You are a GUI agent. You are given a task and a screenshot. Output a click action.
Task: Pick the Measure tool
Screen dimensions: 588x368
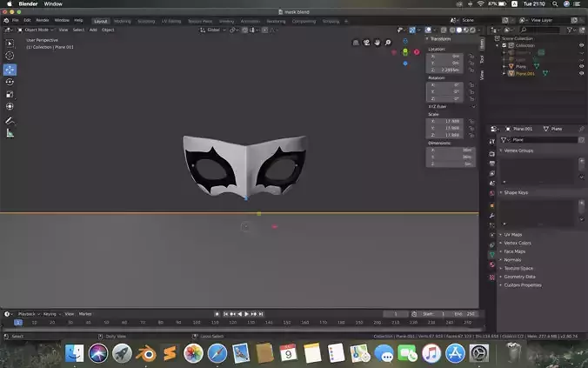(10, 134)
